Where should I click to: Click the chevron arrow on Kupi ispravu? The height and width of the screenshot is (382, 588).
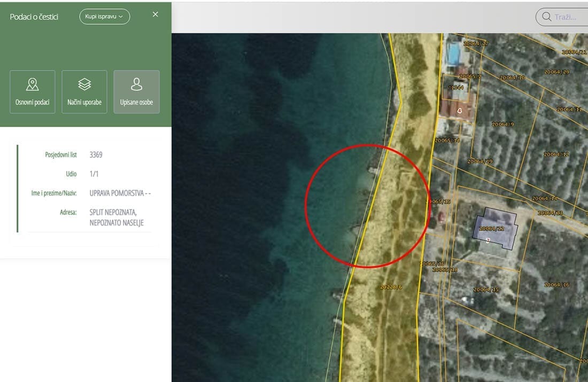[x=121, y=17]
